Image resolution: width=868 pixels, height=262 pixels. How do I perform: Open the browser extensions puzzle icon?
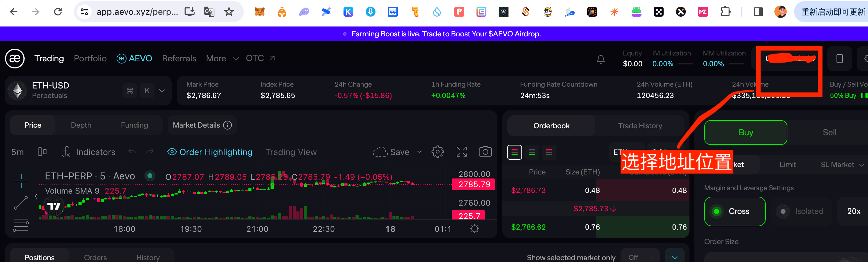(x=725, y=12)
